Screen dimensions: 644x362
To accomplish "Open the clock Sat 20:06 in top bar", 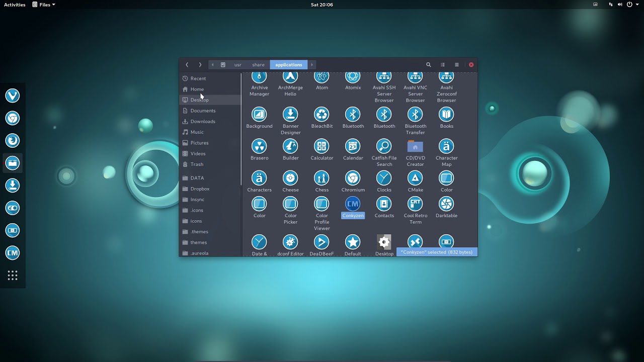I will point(322,5).
